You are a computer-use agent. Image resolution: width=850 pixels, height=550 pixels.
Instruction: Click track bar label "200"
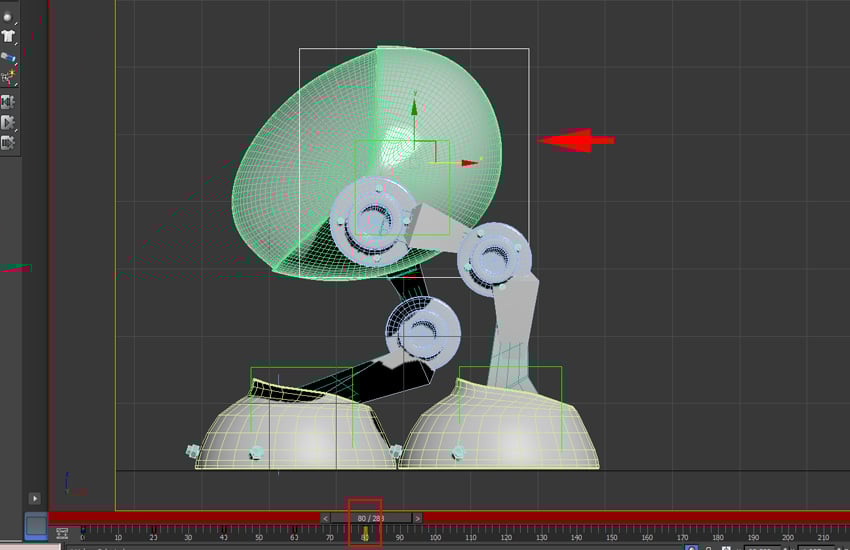click(788, 538)
